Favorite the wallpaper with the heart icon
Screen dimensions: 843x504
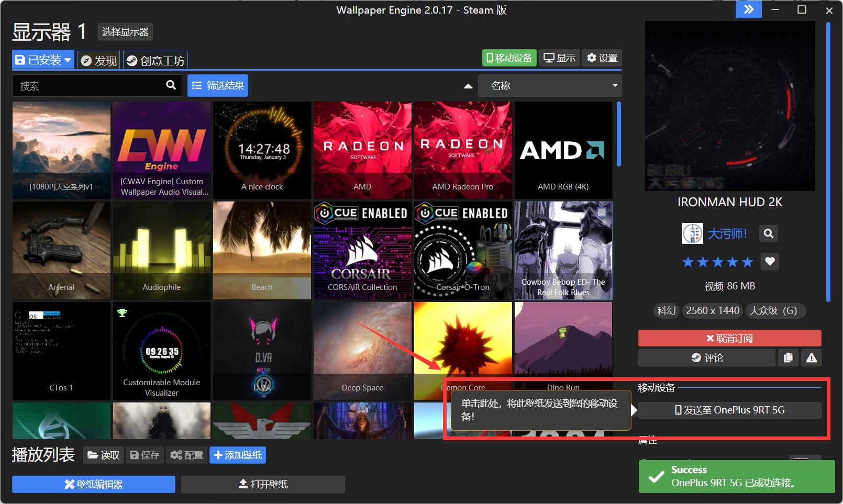pyautogui.click(x=770, y=261)
